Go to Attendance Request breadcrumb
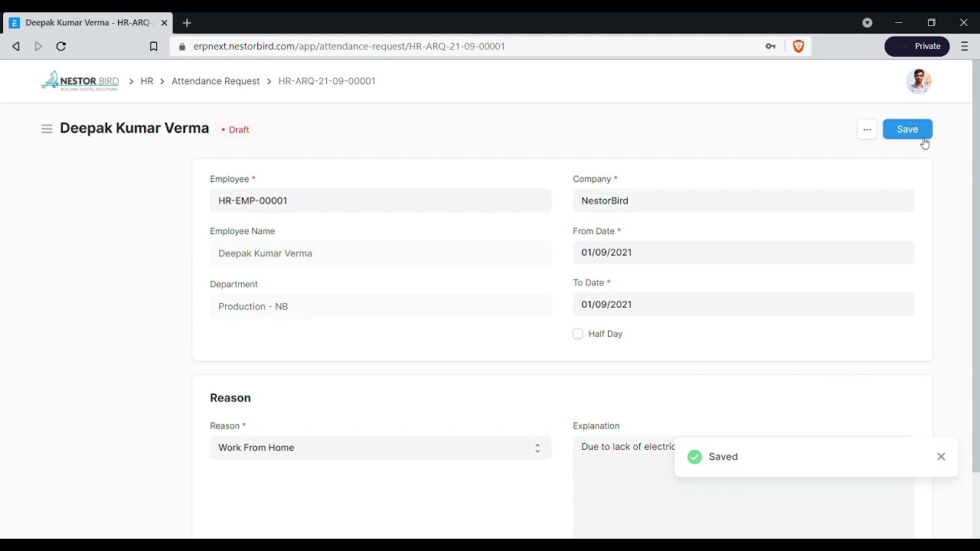980x551 pixels. pos(216,81)
